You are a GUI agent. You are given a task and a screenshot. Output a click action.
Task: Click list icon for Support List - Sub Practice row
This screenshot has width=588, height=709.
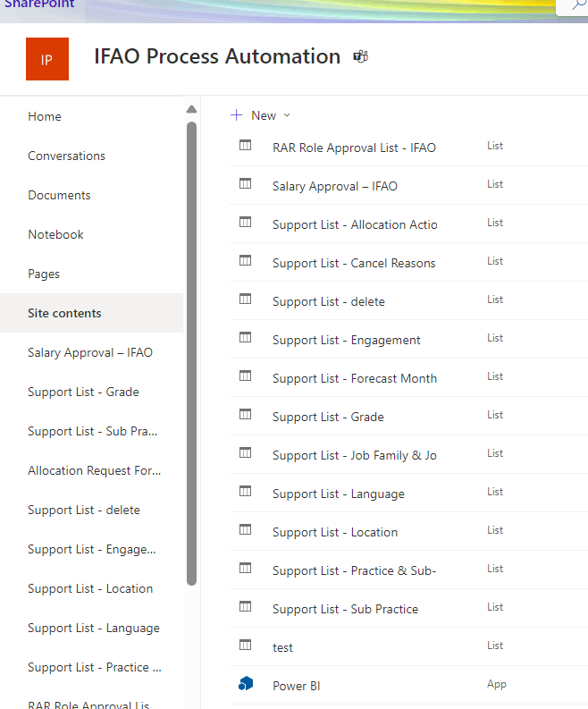coord(246,607)
